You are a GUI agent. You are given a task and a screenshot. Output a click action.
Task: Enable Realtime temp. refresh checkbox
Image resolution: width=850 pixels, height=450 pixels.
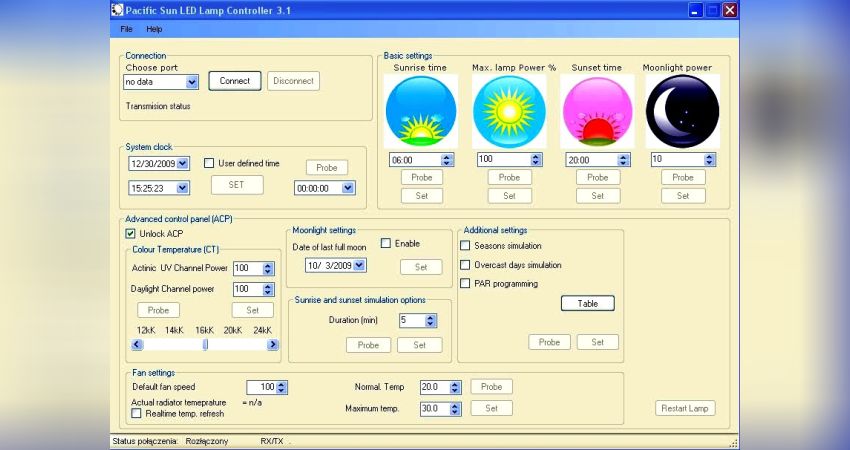(137, 413)
